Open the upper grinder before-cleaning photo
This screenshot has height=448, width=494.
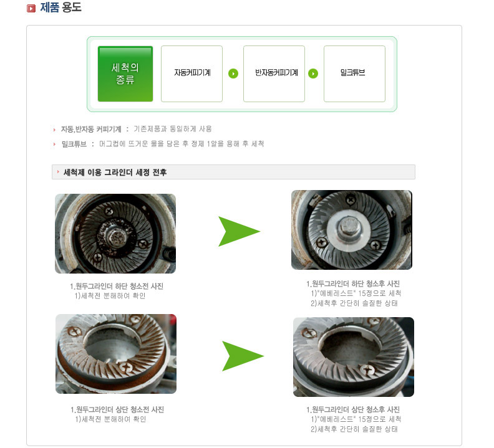point(116,354)
